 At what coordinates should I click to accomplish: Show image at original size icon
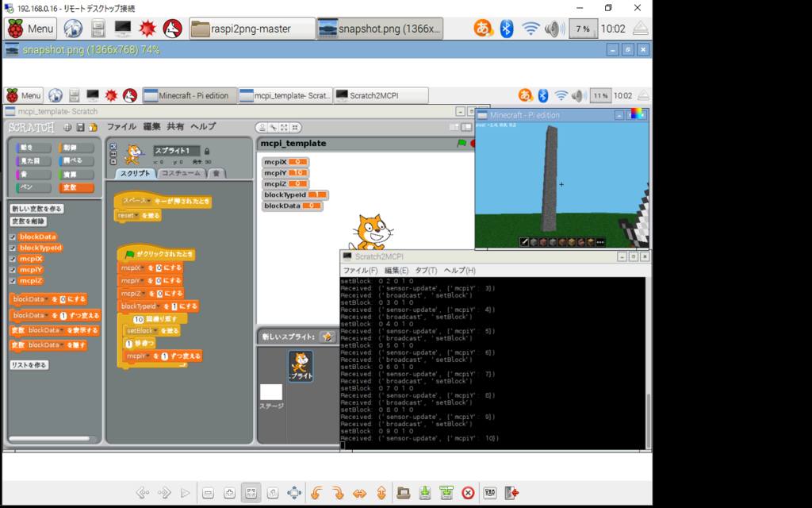(x=273, y=492)
